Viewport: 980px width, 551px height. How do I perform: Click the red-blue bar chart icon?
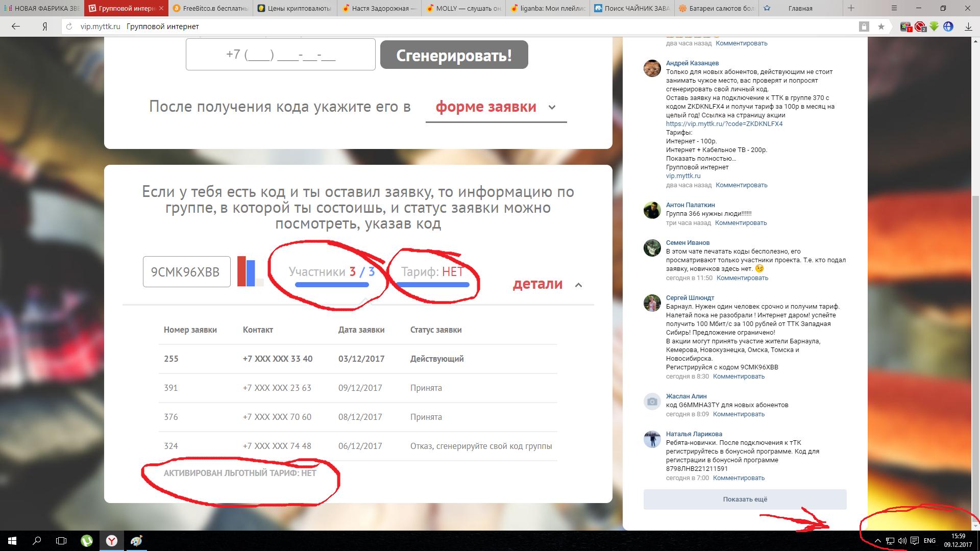click(250, 271)
